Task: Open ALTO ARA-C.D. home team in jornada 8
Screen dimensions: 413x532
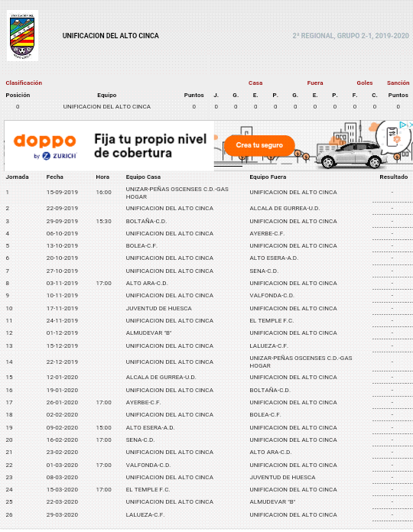Action: [147, 284]
